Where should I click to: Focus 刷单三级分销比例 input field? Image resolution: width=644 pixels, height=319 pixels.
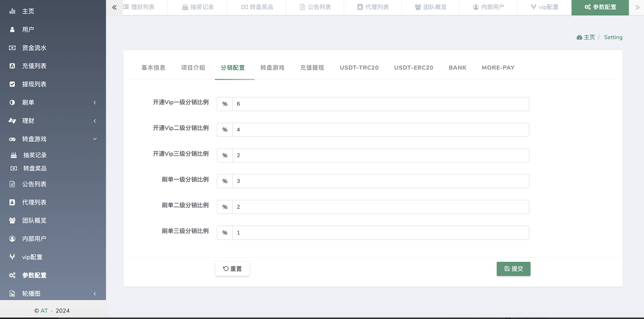click(381, 233)
